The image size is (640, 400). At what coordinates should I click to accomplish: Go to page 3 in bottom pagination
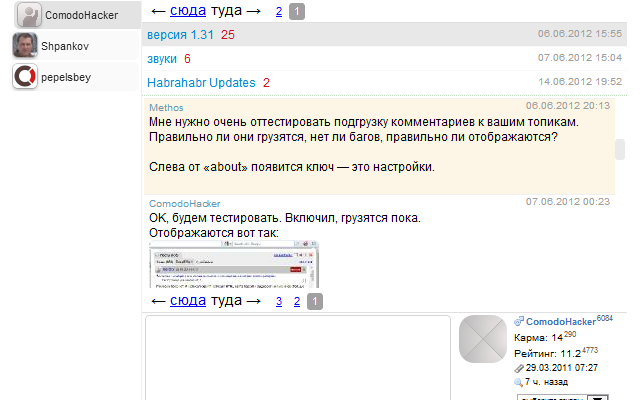[x=279, y=302]
